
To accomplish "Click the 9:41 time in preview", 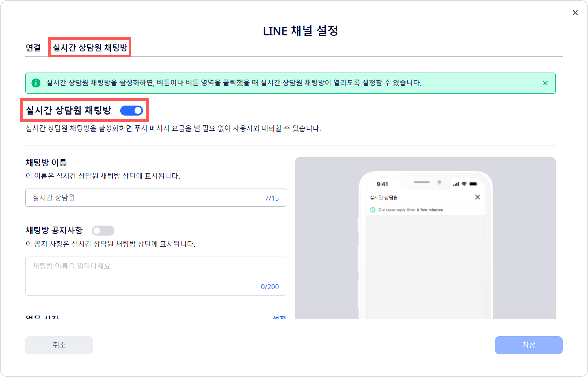I will click(382, 184).
